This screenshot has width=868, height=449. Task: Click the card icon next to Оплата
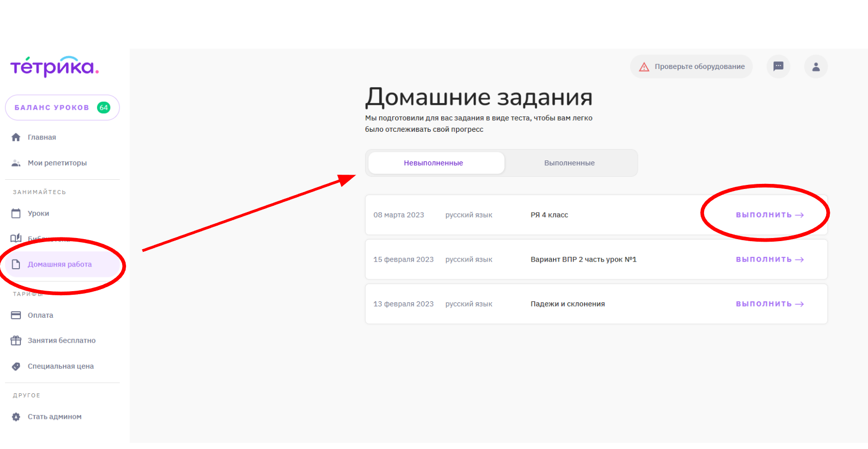(x=16, y=315)
